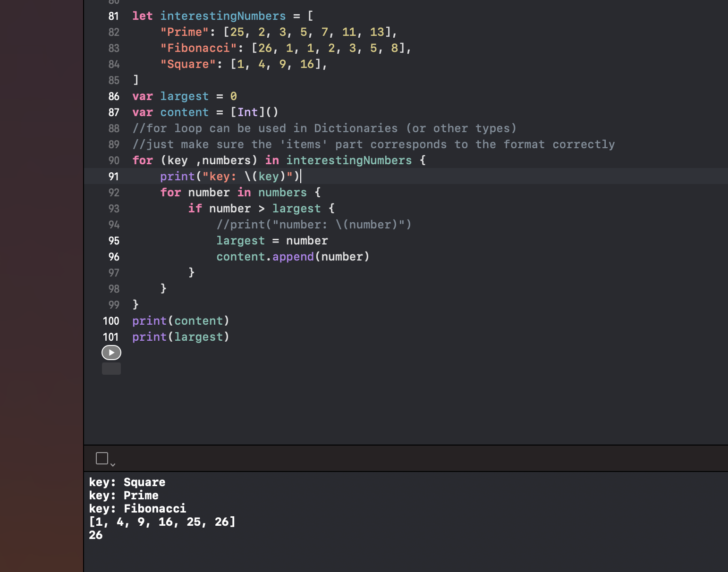Click the 'var largest = 0' declaration
The height and width of the screenshot is (572, 728).
(184, 96)
